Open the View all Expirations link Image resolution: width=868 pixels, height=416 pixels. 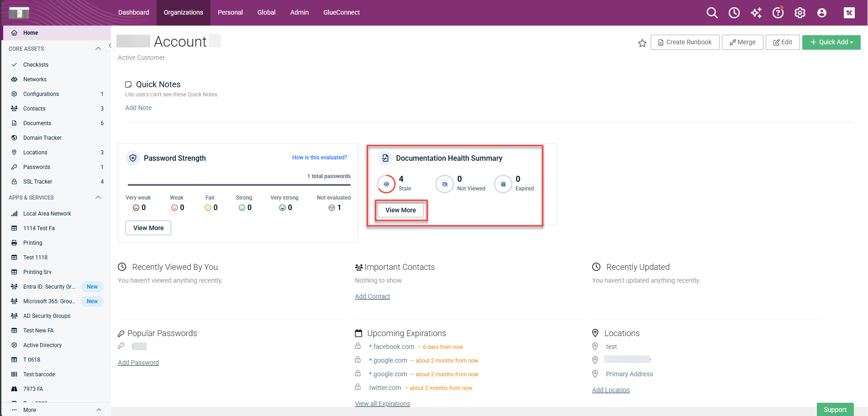tap(382, 404)
